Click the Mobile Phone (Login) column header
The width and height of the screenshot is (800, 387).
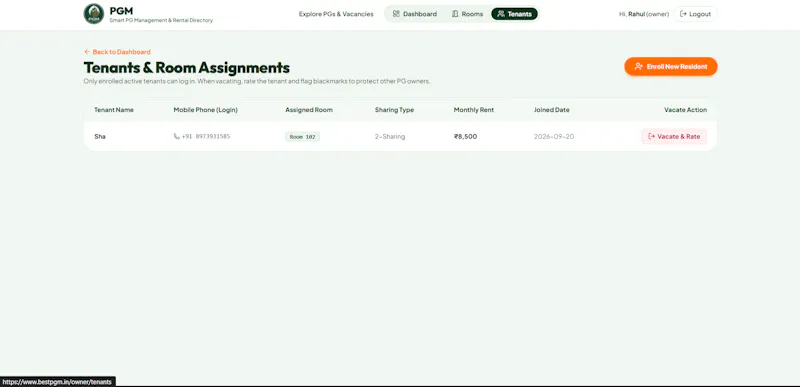click(x=206, y=110)
